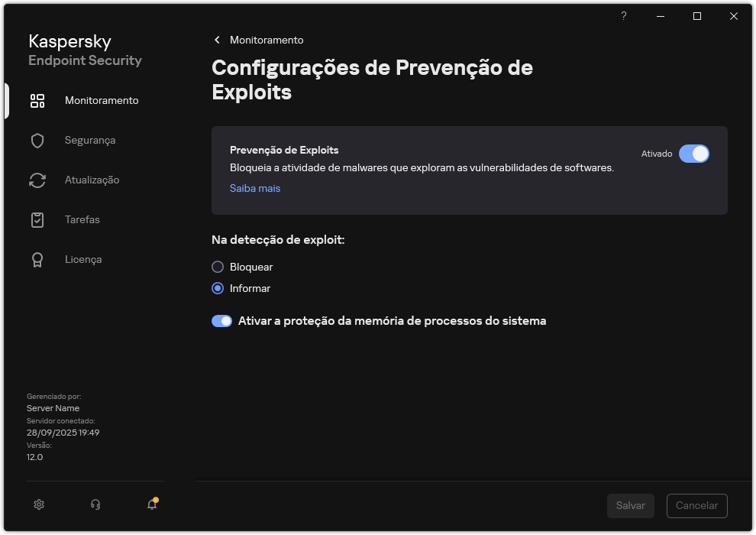Save settings with the Salvar button
756x535 pixels.
(x=631, y=505)
